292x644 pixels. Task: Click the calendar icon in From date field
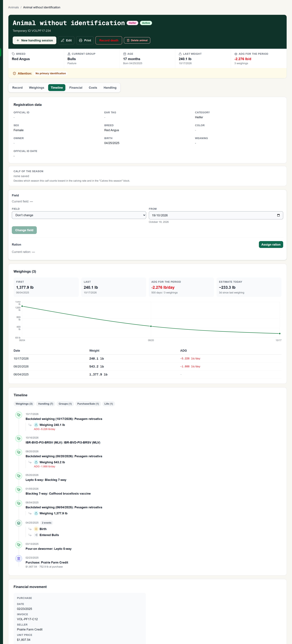point(278,215)
